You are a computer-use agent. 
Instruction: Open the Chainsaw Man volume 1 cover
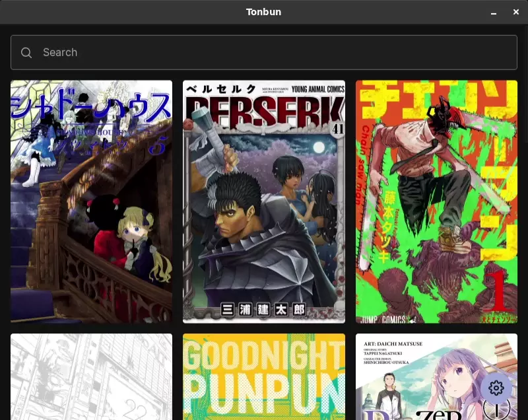(436, 201)
